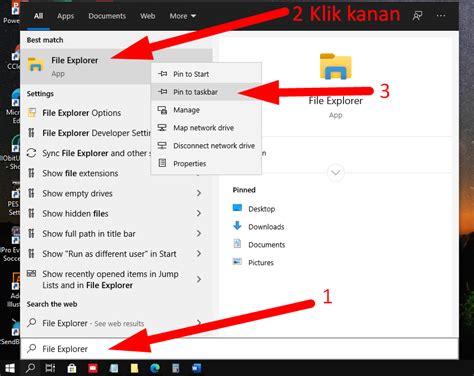Click the icon beside Show recently opened items
The image size is (474, 376).
click(x=31, y=274)
